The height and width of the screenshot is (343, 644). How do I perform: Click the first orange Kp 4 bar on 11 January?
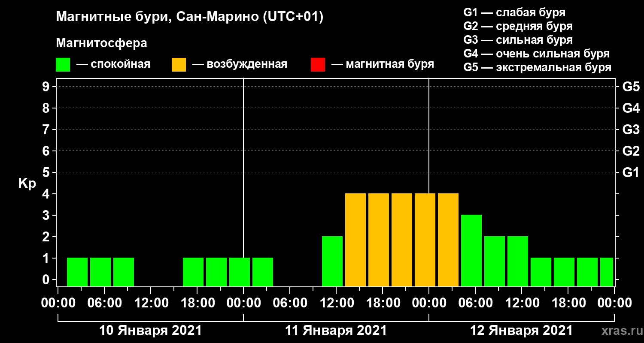coord(355,240)
